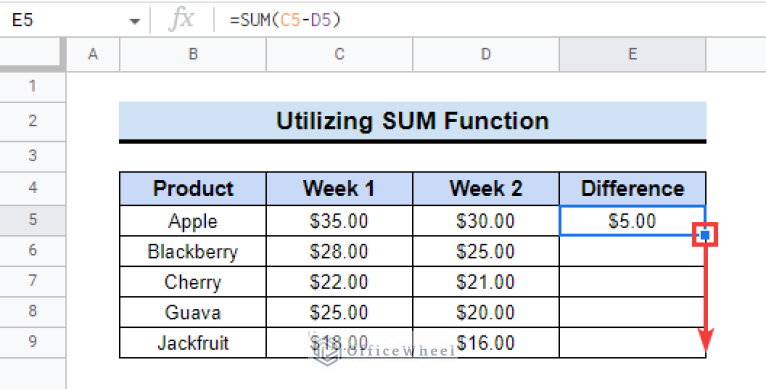Image resolution: width=766 pixels, height=389 pixels.
Task: Select column A header
Action: (x=93, y=55)
